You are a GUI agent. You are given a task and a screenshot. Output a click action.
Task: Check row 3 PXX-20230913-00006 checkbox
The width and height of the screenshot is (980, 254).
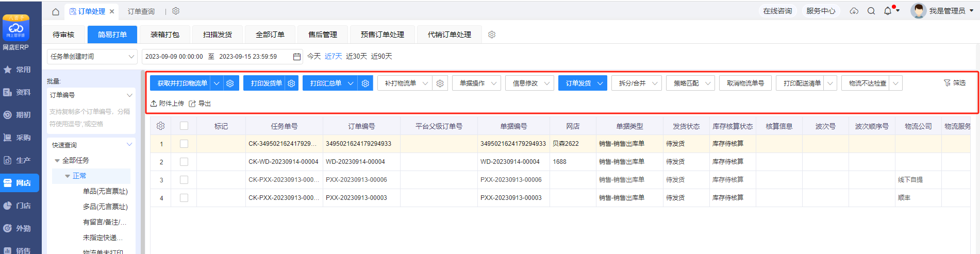184,180
